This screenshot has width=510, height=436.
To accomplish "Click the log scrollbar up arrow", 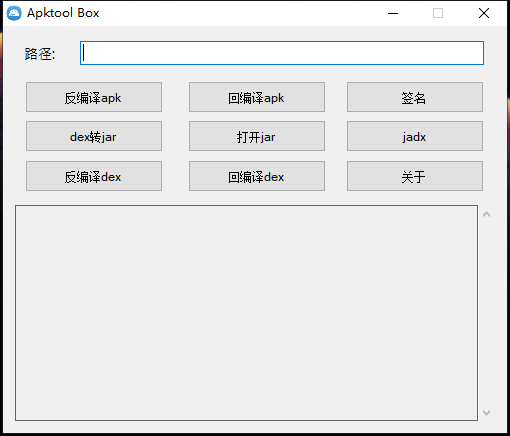I will coord(486,214).
